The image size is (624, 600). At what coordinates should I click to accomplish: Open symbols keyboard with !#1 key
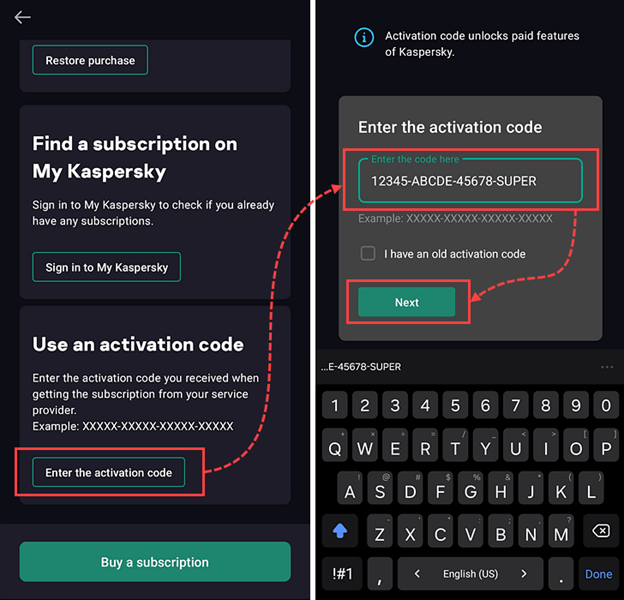[x=342, y=573]
